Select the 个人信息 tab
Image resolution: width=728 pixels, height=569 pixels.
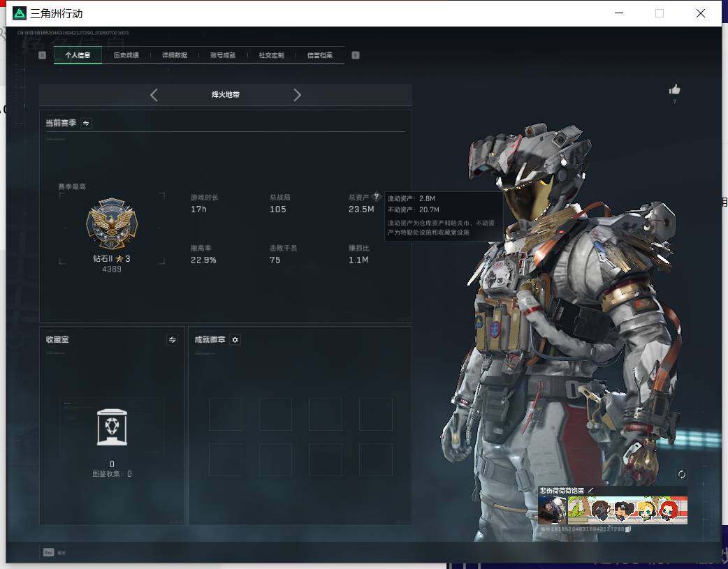pyautogui.click(x=78, y=55)
